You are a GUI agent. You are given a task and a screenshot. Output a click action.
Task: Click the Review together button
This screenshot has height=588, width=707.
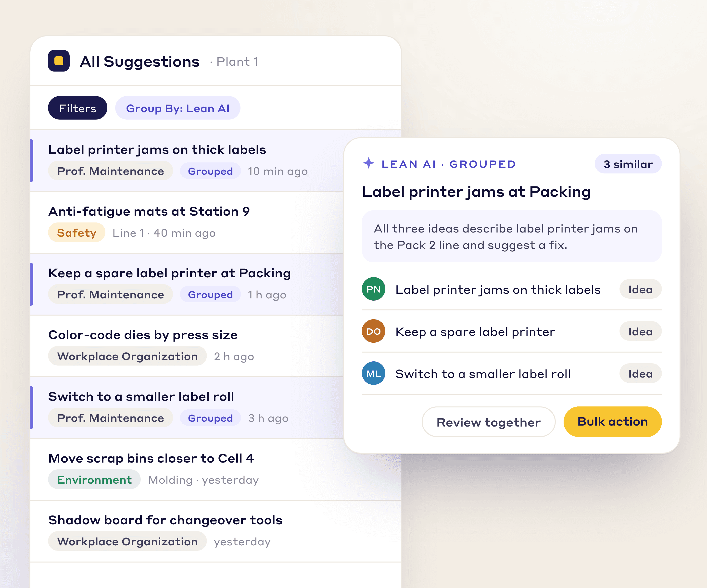pos(489,422)
